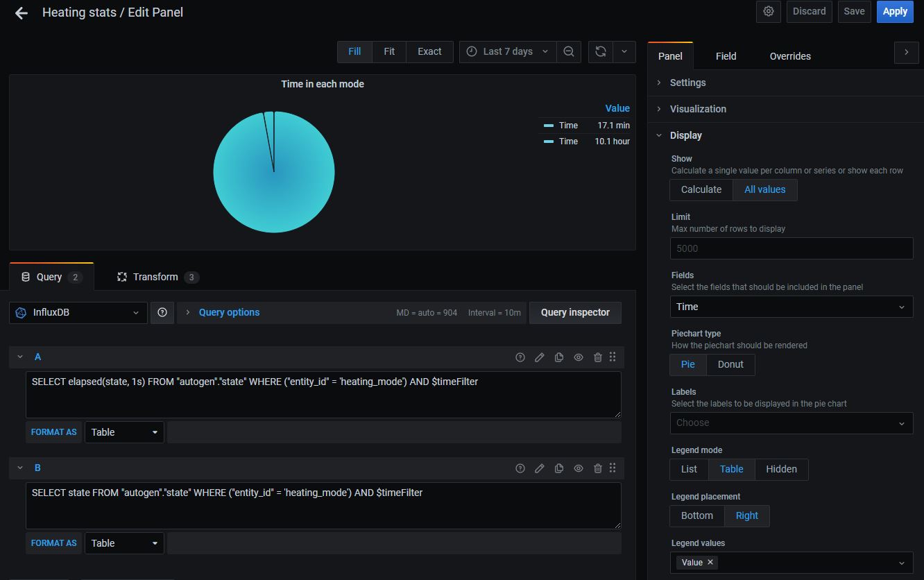
Task: Switch Show mode to Calculate
Action: pos(701,189)
